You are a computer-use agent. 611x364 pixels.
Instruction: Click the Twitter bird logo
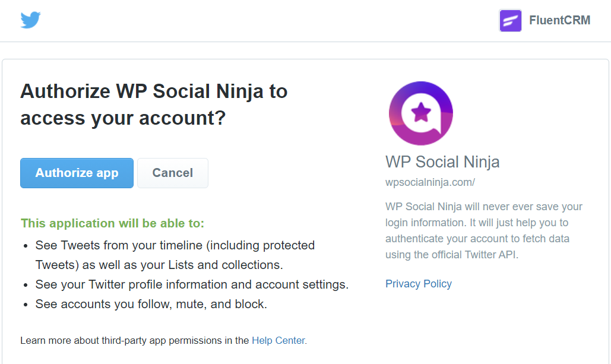(x=30, y=20)
